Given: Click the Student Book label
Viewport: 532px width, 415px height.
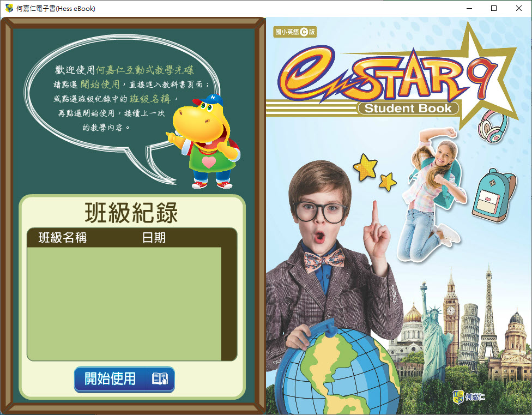Looking at the screenshot, I should (x=408, y=108).
